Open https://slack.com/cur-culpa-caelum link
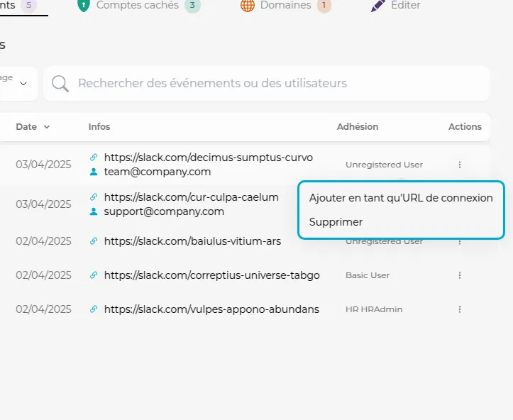Viewport: 513px width, 420px height. pos(192,197)
